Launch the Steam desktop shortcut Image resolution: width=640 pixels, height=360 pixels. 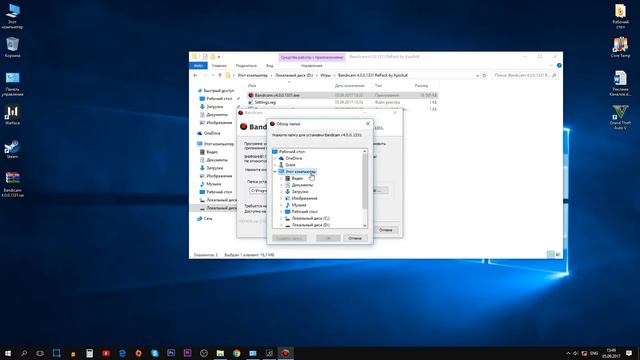click(x=12, y=149)
